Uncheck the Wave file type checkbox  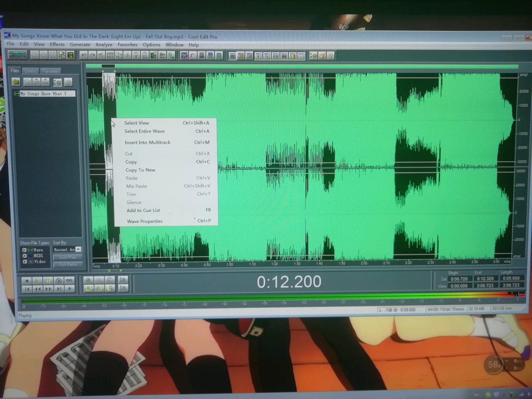24,250
